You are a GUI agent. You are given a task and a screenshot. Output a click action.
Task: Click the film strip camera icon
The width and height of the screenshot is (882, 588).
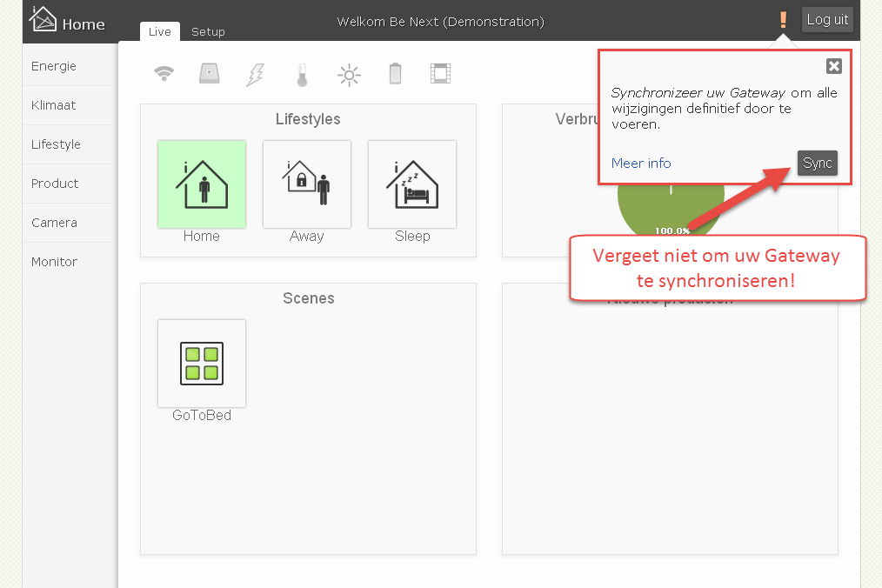click(x=440, y=75)
